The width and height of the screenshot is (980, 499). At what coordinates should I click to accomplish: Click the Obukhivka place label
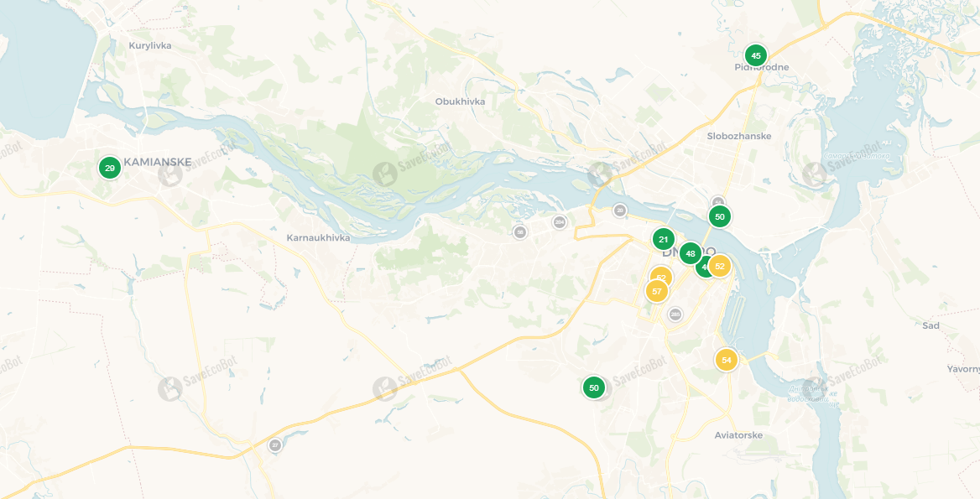(x=460, y=101)
